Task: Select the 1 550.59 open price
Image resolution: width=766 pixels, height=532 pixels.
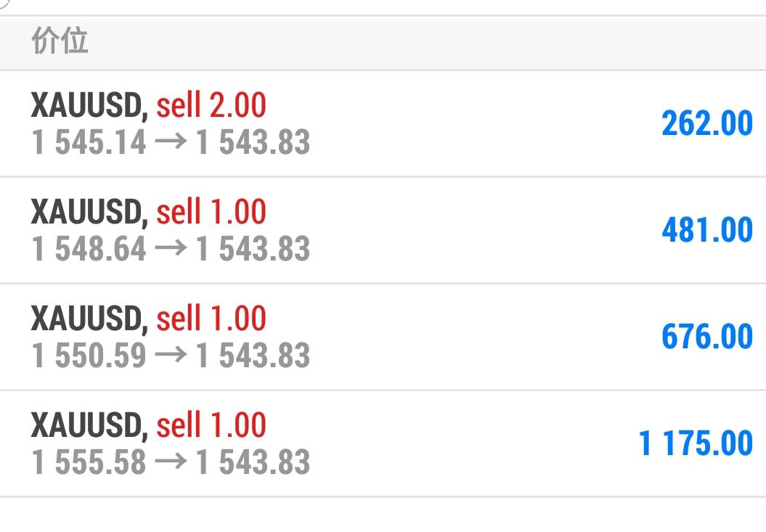Action: tap(89, 356)
